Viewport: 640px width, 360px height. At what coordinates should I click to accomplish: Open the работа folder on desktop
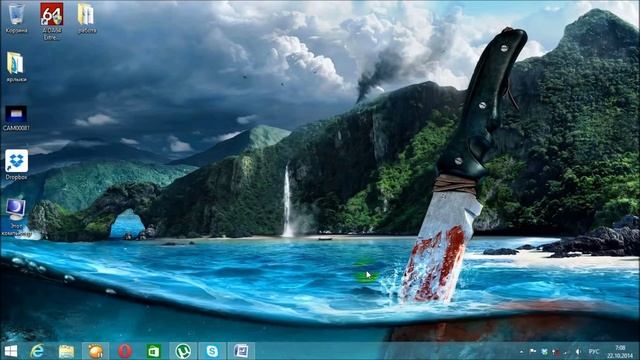click(x=87, y=18)
